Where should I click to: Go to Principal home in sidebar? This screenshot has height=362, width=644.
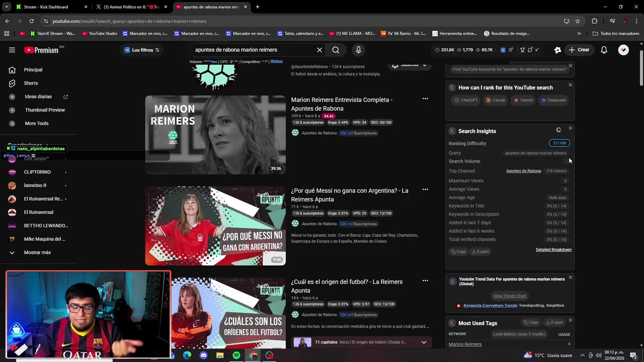[33, 70]
